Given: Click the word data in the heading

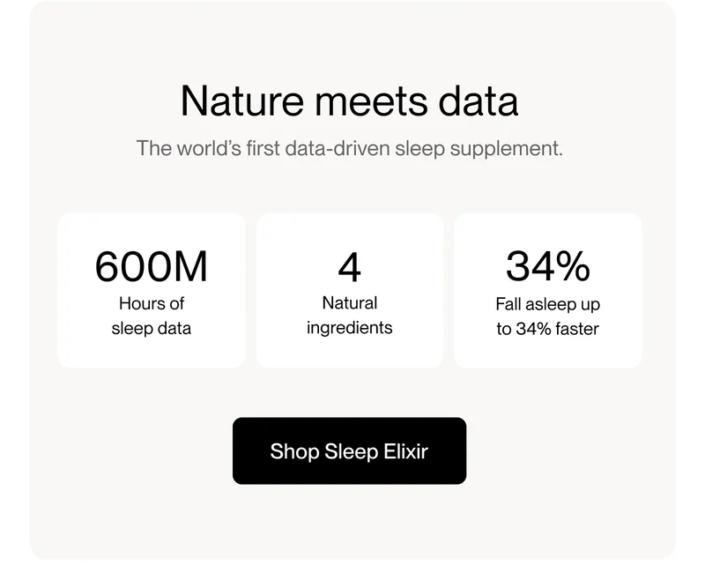Looking at the screenshot, I should tap(483, 100).
